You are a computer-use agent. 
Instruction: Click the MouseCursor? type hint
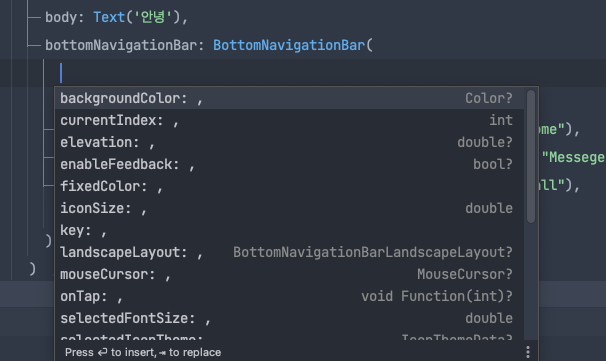pyautogui.click(x=465, y=274)
